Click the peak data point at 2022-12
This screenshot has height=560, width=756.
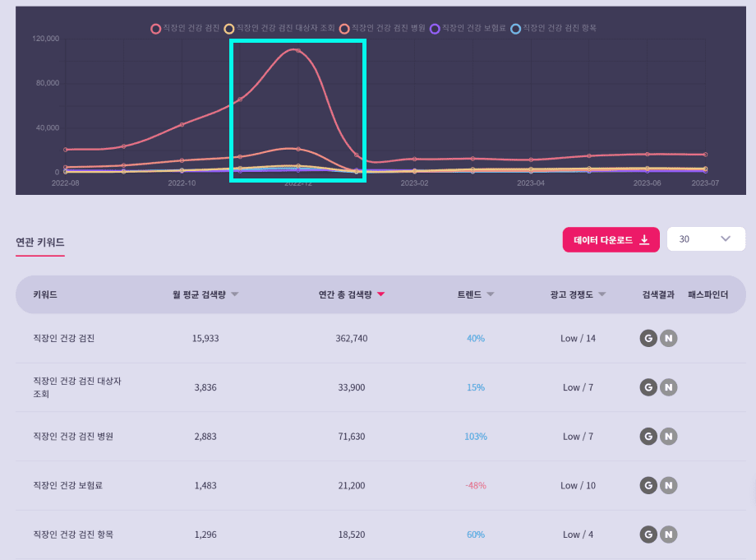point(297,51)
